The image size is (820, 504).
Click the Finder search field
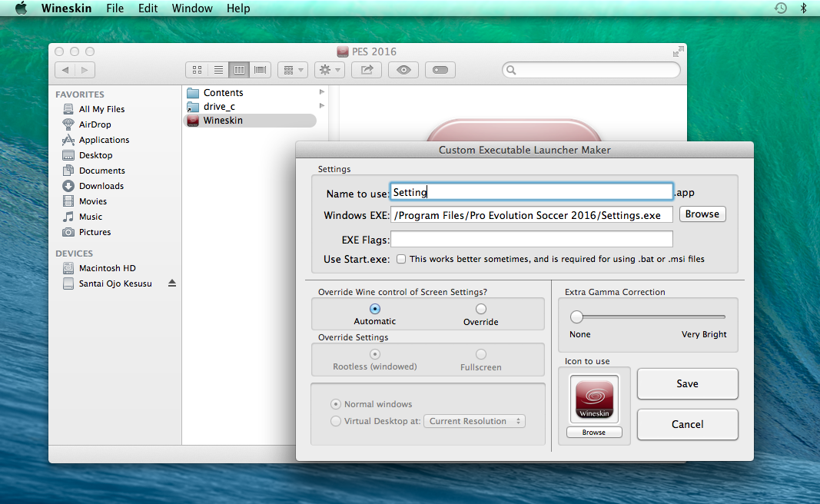tap(591, 70)
